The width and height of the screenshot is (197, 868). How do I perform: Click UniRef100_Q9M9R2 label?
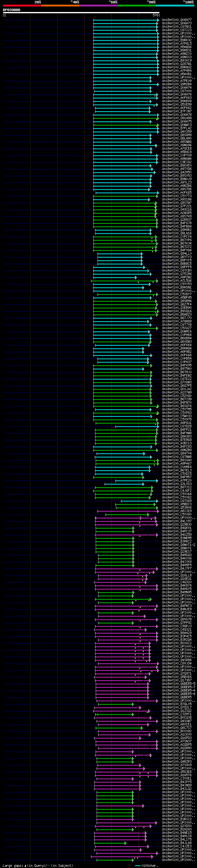pos(177,230)
